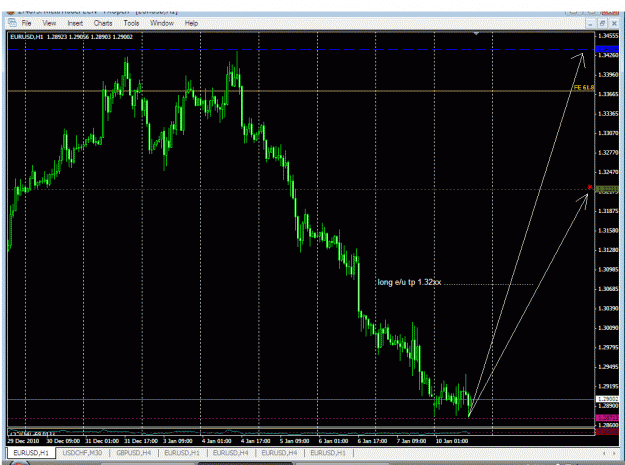Select the active EURUSD,H1 chart tab
Viewport: 625px width, 465px height.
pos(31,453)
